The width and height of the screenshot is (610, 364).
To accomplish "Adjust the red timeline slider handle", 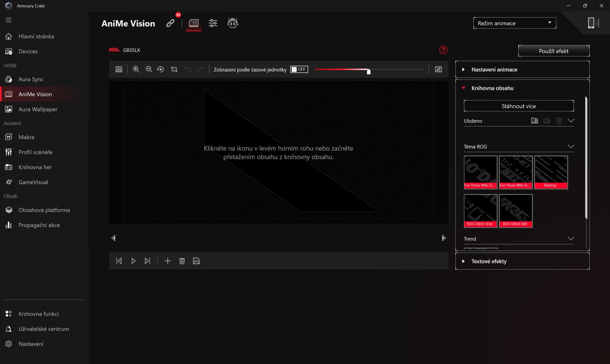I will (369, 71).
